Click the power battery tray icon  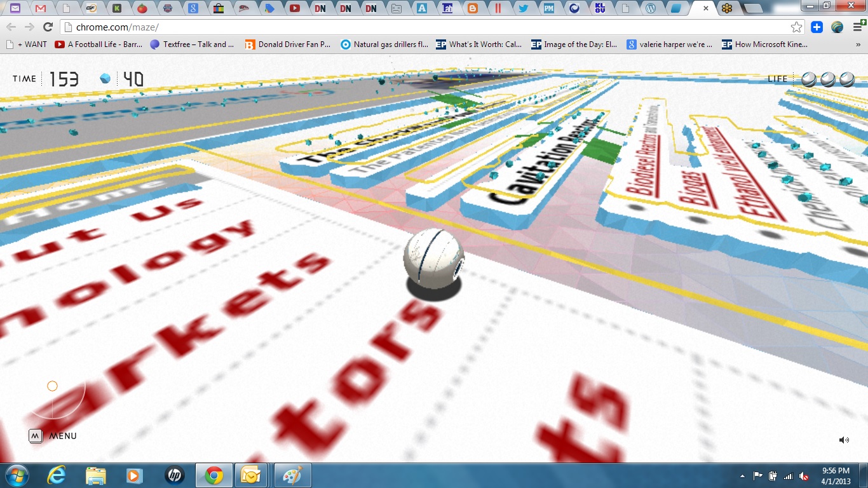(x=773, y=475)
